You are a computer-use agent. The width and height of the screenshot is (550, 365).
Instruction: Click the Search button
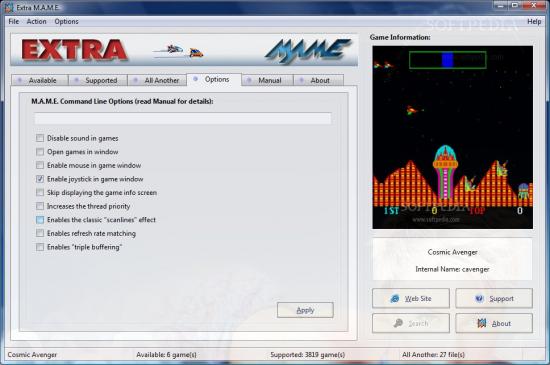point(411,323)
